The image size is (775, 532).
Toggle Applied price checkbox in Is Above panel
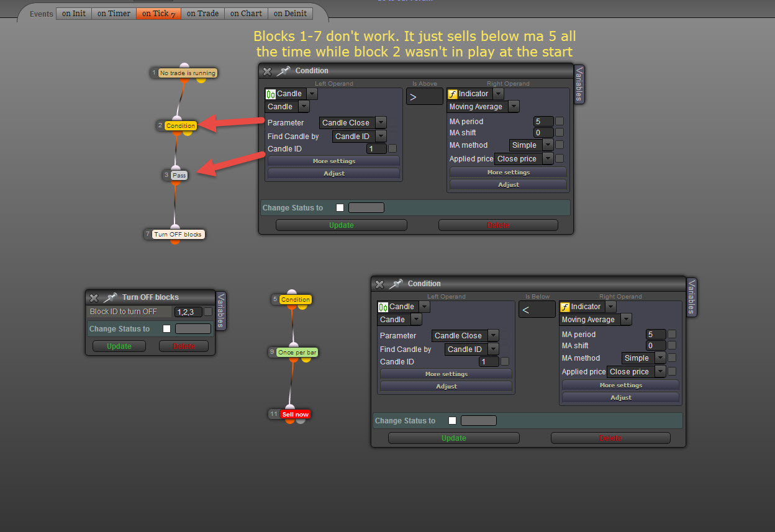560,158
